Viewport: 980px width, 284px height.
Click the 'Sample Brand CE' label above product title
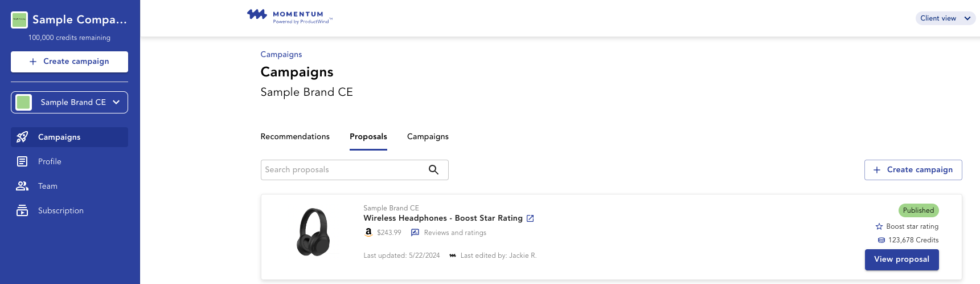[391, 208]
